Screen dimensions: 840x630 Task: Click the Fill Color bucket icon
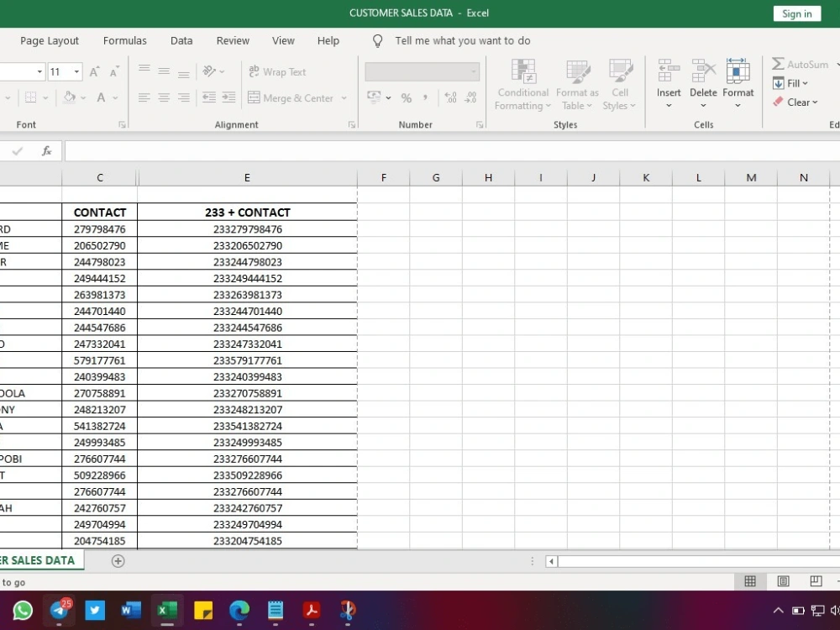point(70,97)
